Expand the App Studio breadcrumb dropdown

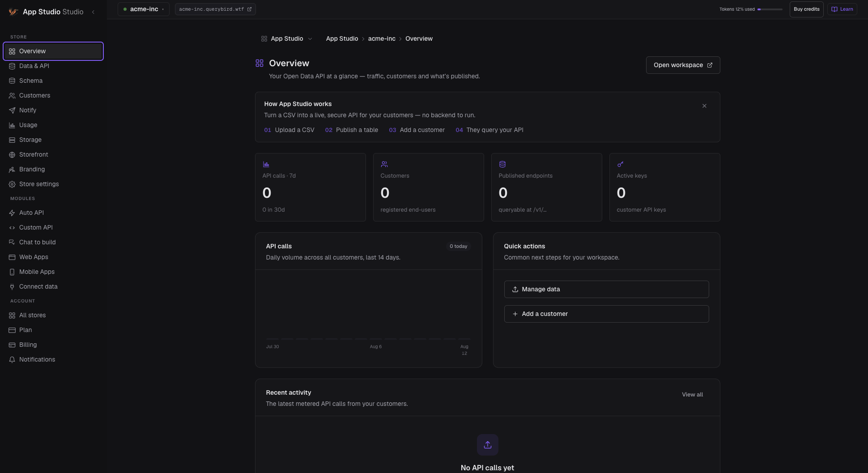pyautogui.click(x=287, y=38)
